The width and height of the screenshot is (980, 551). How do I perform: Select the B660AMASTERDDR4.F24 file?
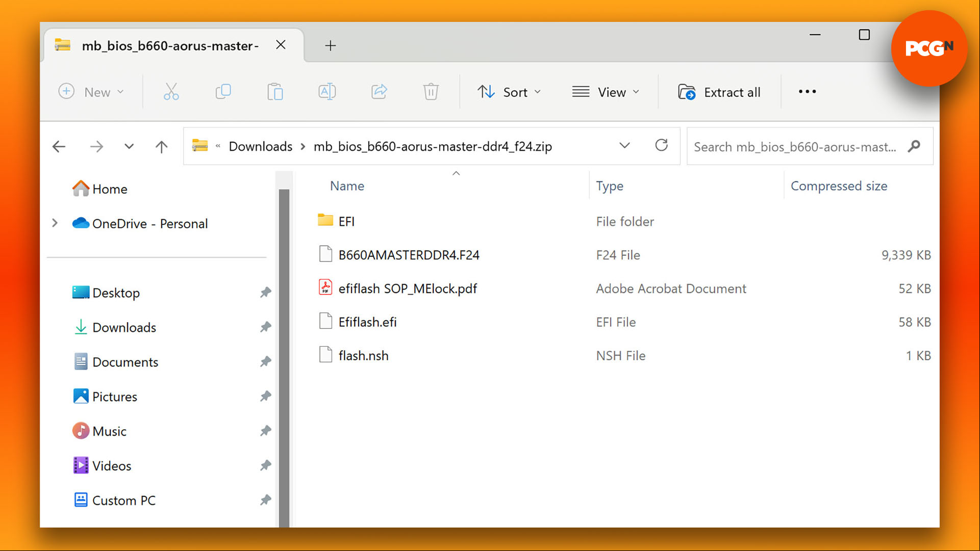[x=398, y=255]
